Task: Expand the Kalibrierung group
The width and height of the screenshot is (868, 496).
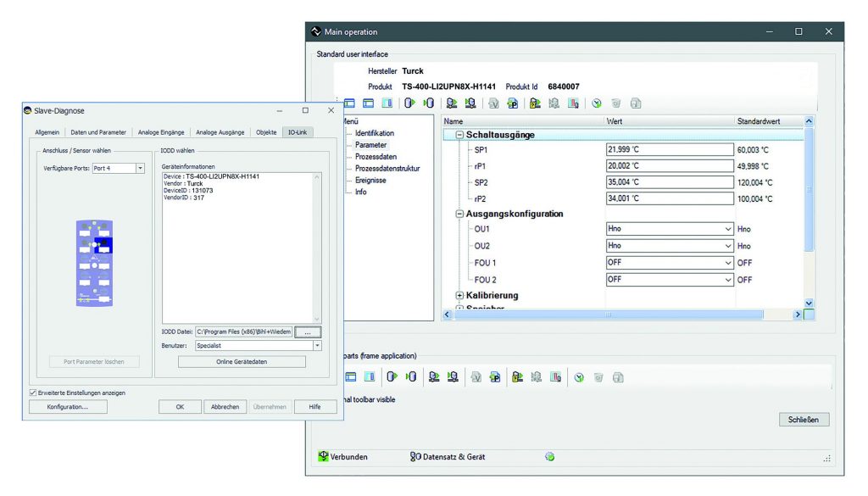Action: 459,295
